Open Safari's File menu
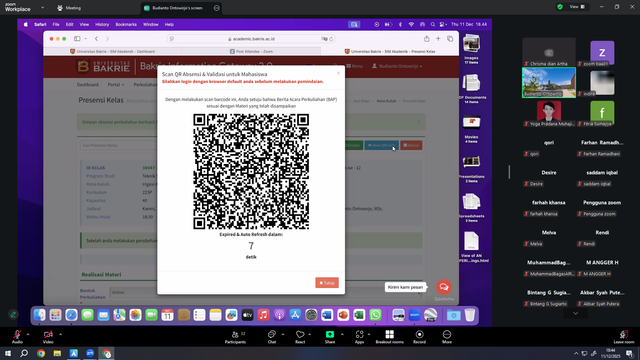This screenshot has height=360, width=640. pyautogui.click(x=56, y=24)
